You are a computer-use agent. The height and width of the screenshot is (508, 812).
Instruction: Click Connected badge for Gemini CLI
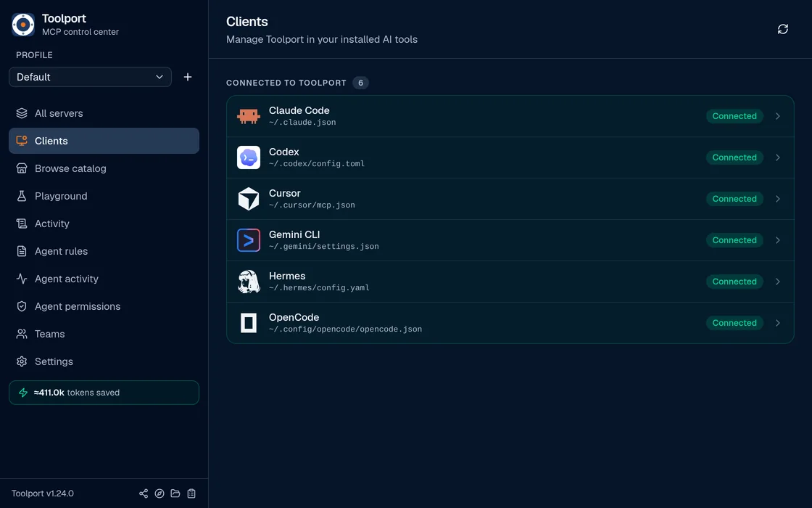[734, 240]
